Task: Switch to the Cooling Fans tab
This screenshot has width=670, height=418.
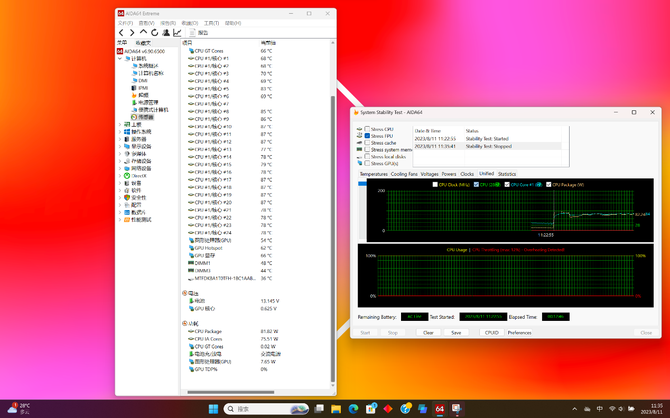Action: click(x=404, y=174)
